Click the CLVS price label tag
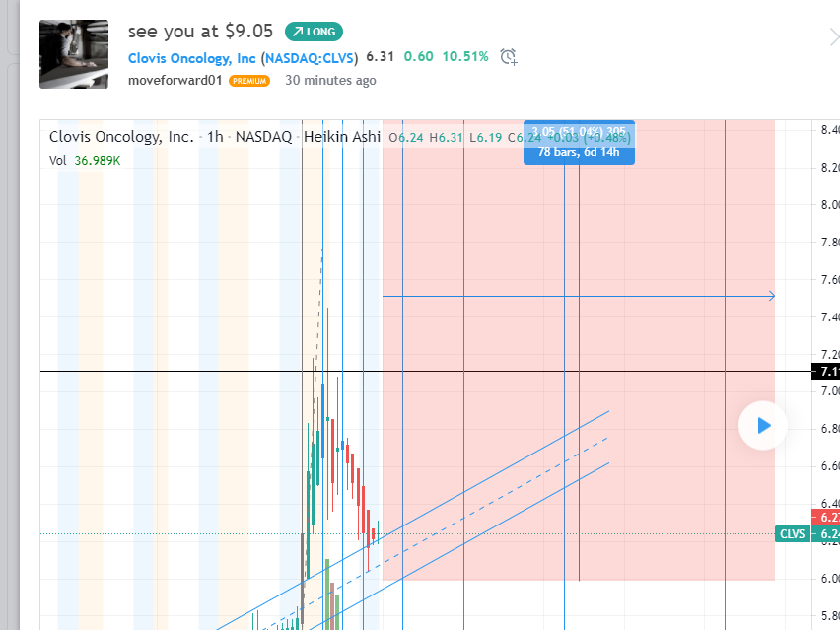The height and width of the screenshot is (630, 840). (x=793, y=534)
